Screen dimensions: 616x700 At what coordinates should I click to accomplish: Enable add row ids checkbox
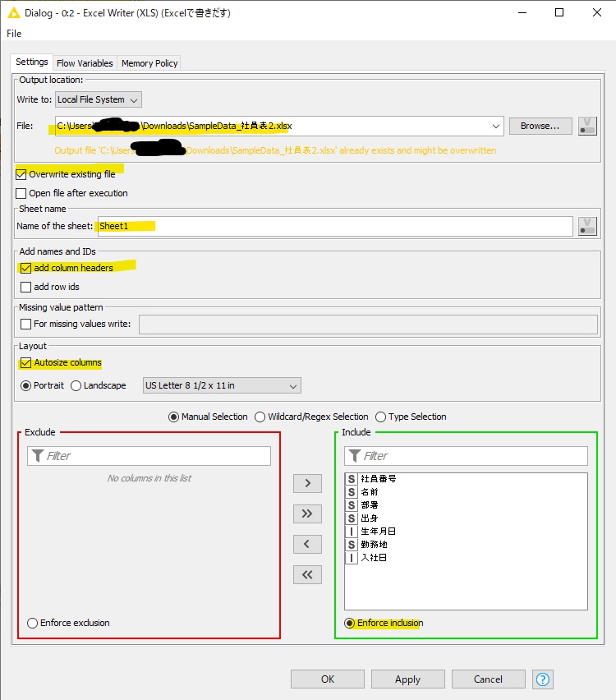26,287
